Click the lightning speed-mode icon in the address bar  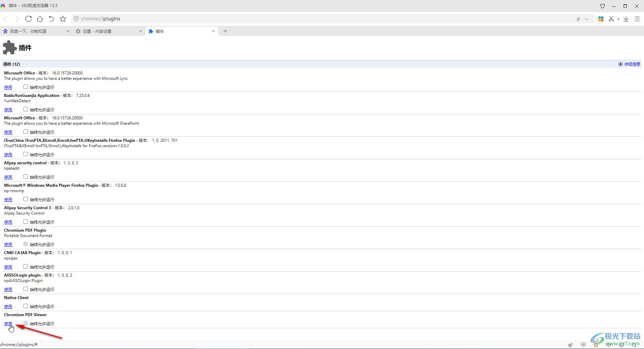click(x=578, y=19)
